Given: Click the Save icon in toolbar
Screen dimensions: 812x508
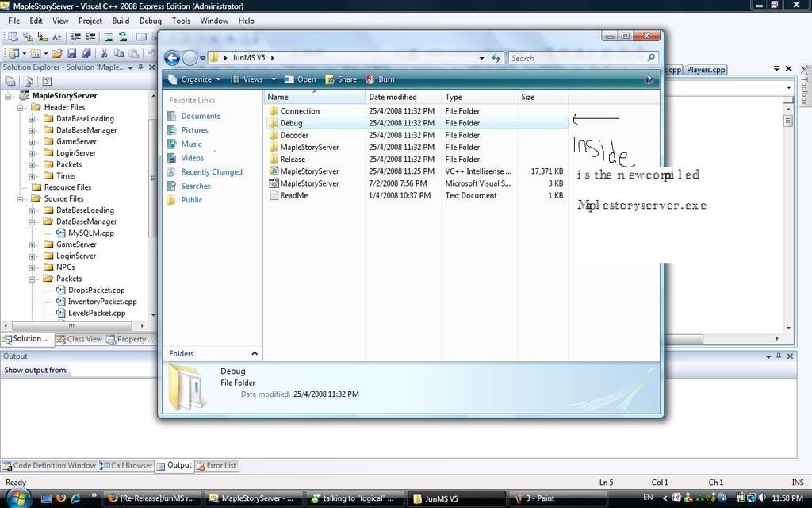Looking at the screenshot, I should 71,54.
